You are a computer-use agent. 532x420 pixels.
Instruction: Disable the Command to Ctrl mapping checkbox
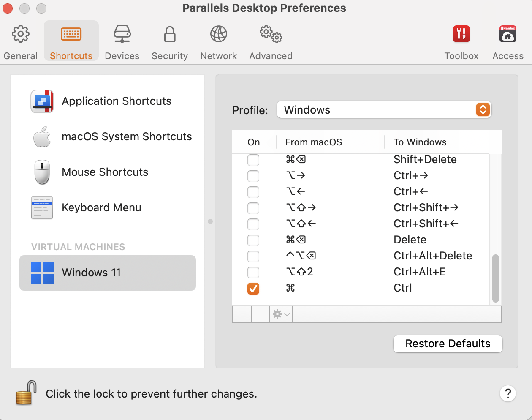tap(253, 288)
